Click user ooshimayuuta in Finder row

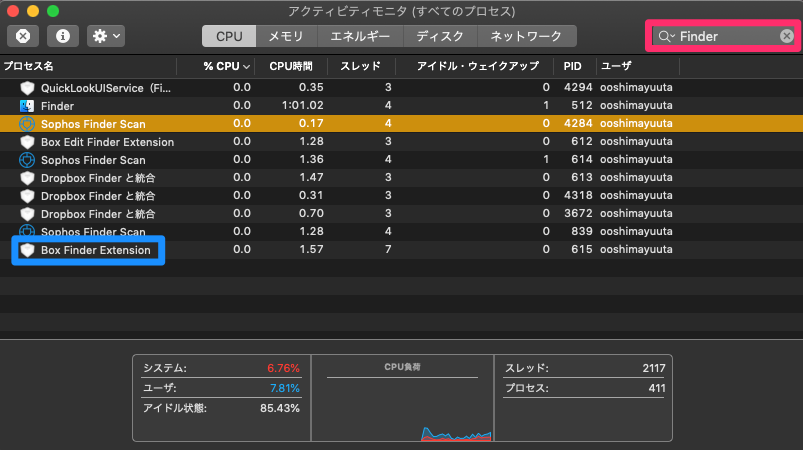point(636,105)
